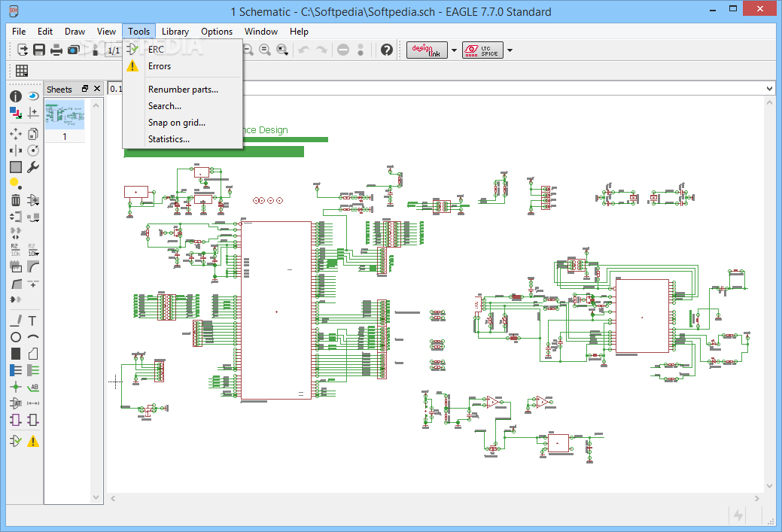Select the Mirror tool
The height and width of the screenshot is (532, 782).
click(x=16, y=150)
